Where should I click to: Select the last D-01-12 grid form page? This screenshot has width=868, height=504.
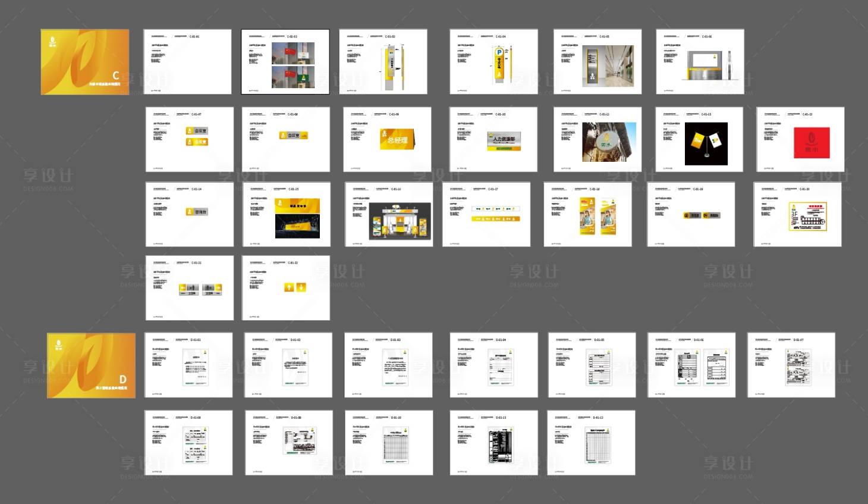point(591,442)
